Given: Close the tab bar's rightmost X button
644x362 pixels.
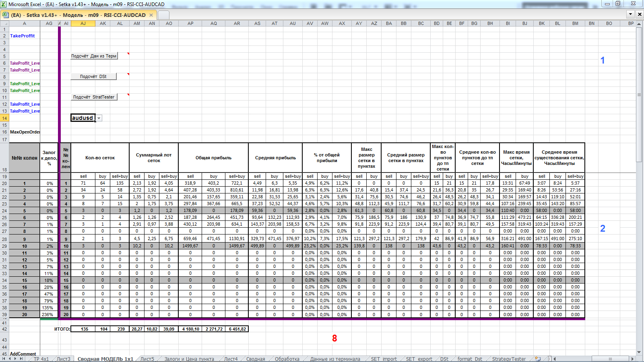Looking at the screenshot, I should 640,14.
